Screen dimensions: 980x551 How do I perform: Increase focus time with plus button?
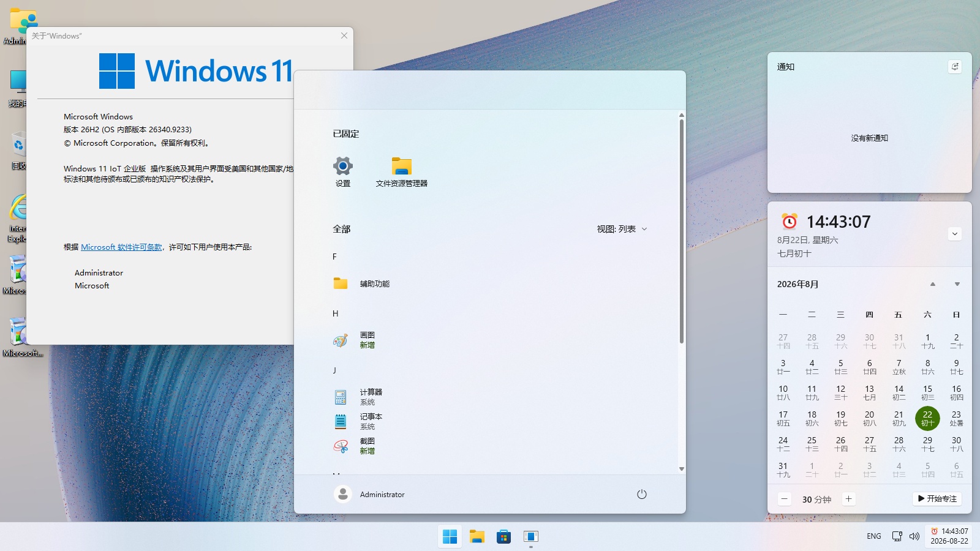[848, 499]
